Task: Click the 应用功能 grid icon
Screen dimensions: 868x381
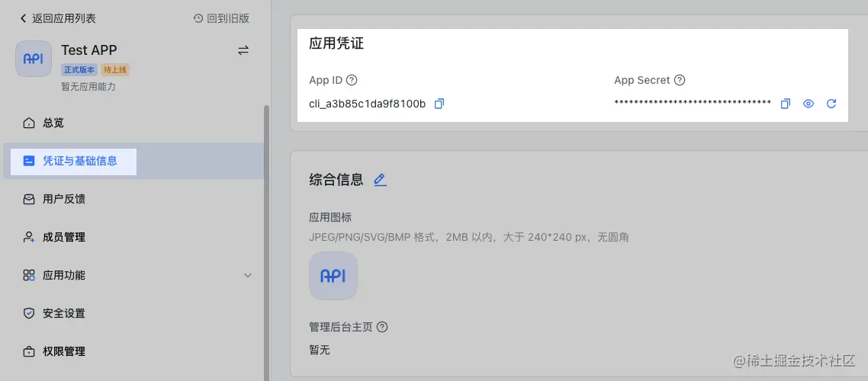Action: pos(29,275)
